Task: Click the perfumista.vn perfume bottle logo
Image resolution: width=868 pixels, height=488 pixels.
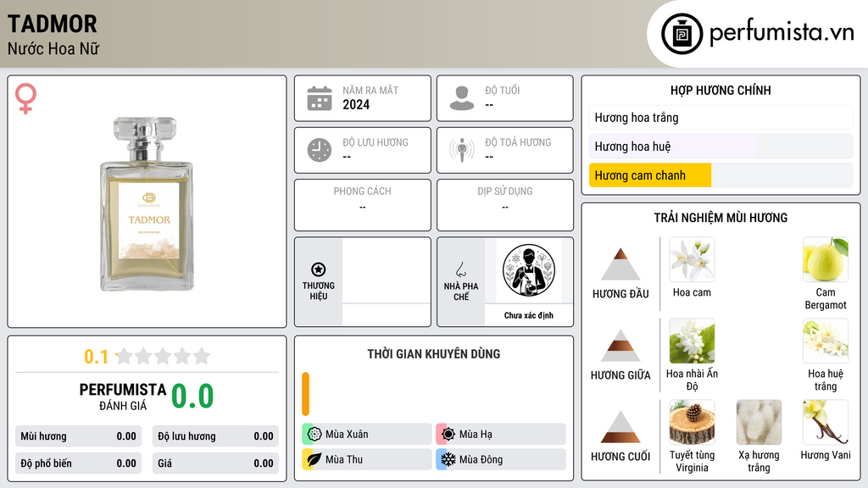Action: tap(682, 34)
